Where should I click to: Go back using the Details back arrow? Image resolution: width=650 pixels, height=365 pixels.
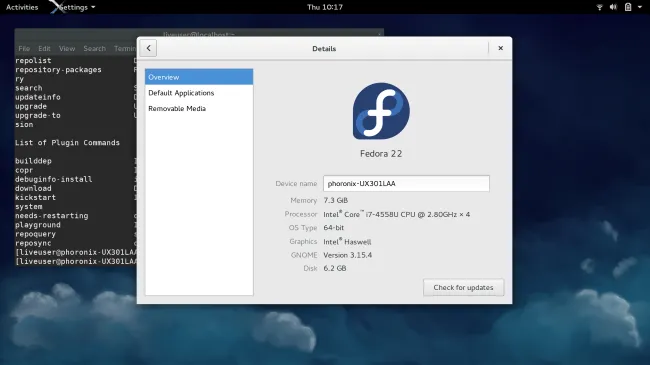(148, 48)
